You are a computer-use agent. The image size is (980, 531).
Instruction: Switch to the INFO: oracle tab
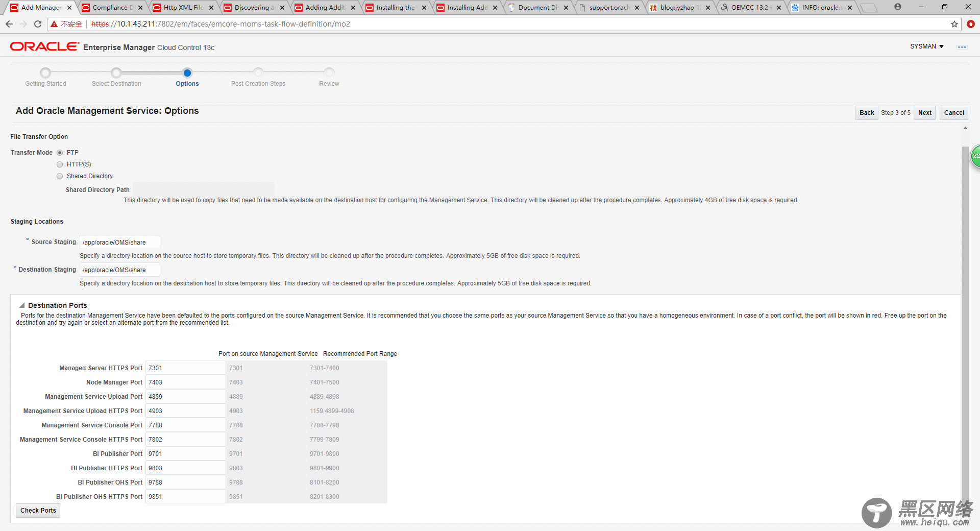click(x=822, y=8)
